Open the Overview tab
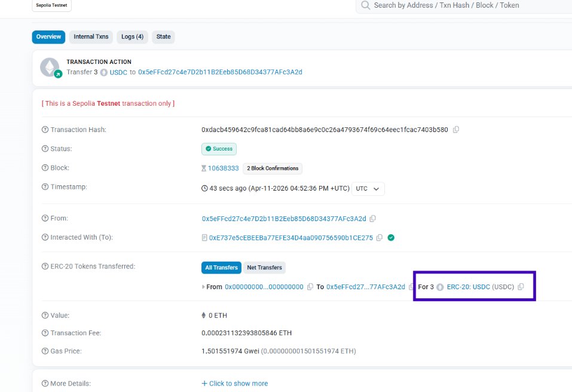This screenshot has height=392, width=572. (x=48, y=37)
